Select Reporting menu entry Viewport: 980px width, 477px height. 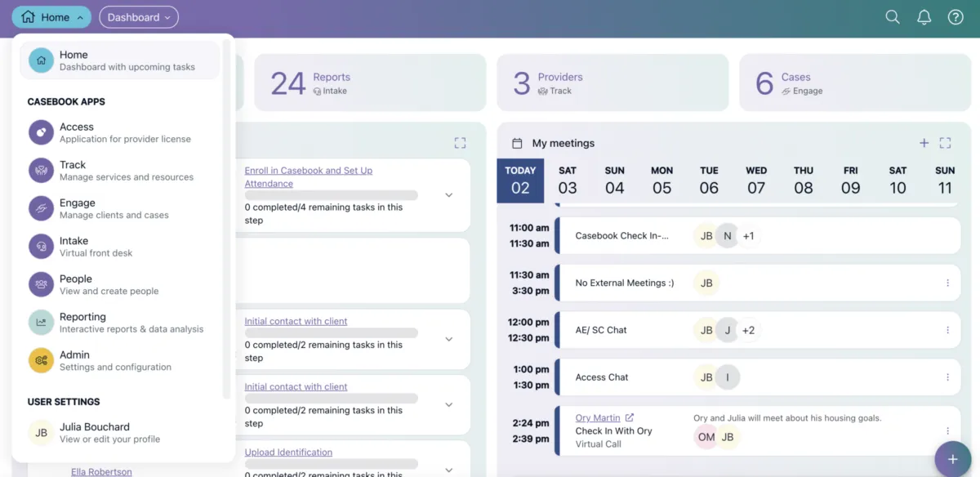pos(119,323)
